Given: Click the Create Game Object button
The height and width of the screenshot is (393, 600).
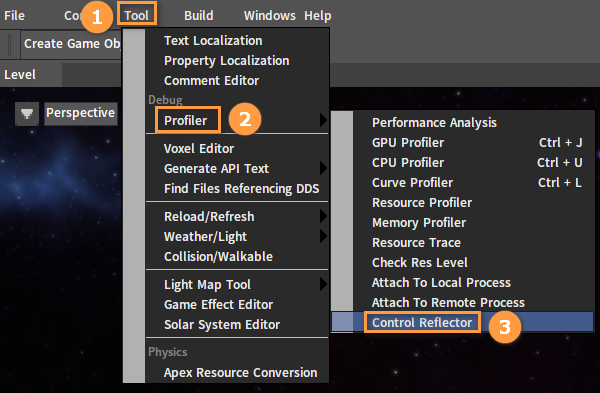Looking at the screenshot, I should point(72,44).
